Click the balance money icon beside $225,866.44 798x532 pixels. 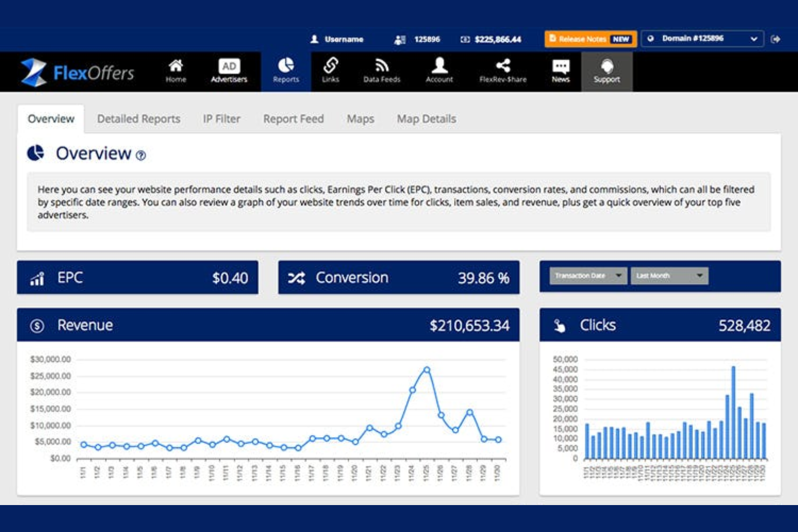coord(465,39)
